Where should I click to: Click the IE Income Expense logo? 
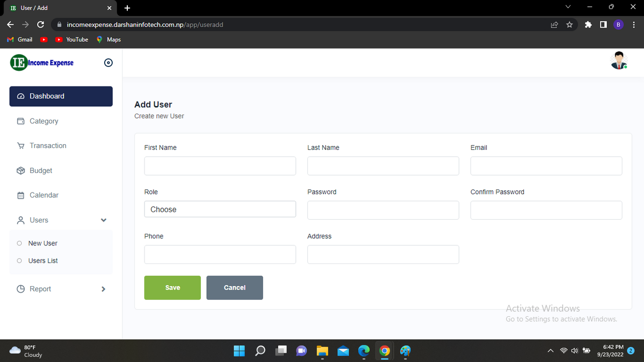click(x=42, y=62)
